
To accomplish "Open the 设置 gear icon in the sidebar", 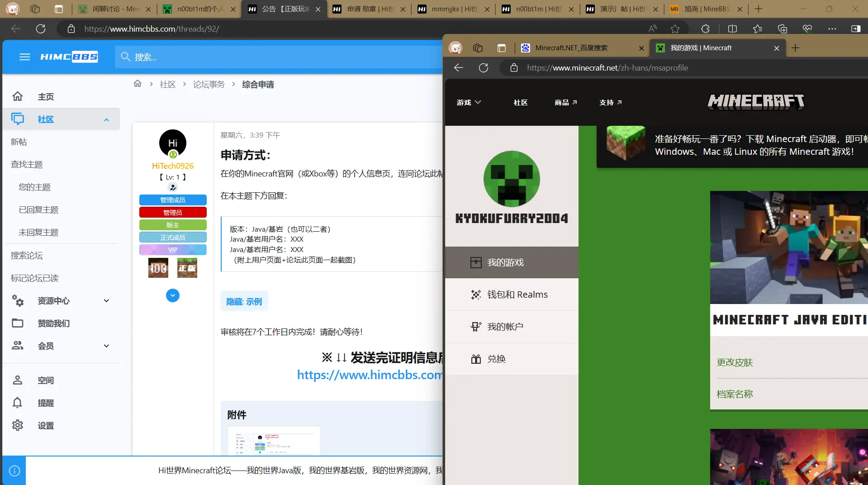I will [x=18, y=425].
